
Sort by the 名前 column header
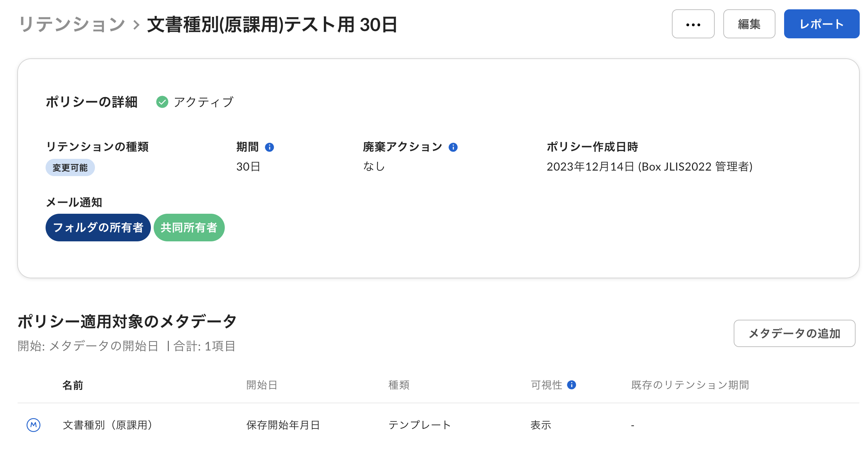point(73,385)
